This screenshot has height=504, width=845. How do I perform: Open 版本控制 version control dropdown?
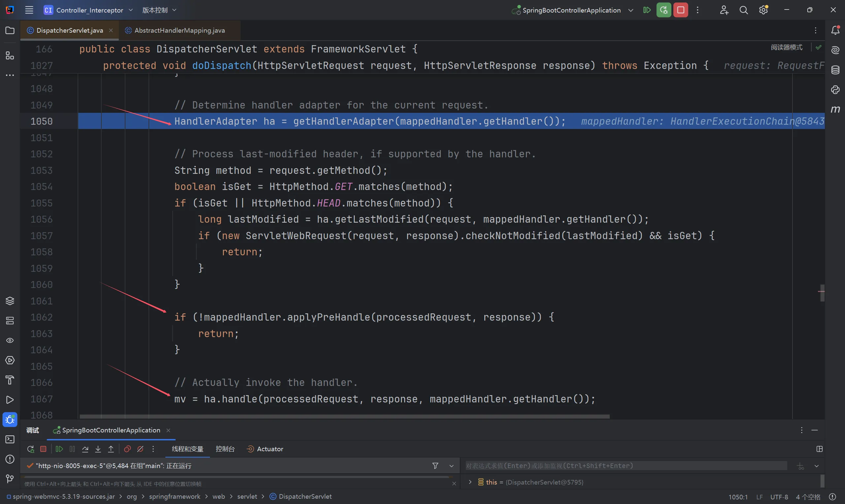[x=159, y=10]
